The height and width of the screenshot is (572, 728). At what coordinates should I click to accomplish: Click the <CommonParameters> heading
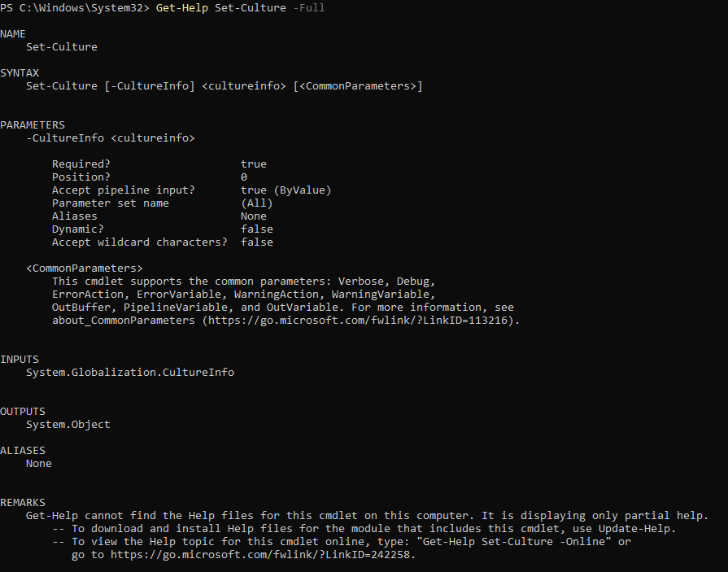click(x=85, y=269)
